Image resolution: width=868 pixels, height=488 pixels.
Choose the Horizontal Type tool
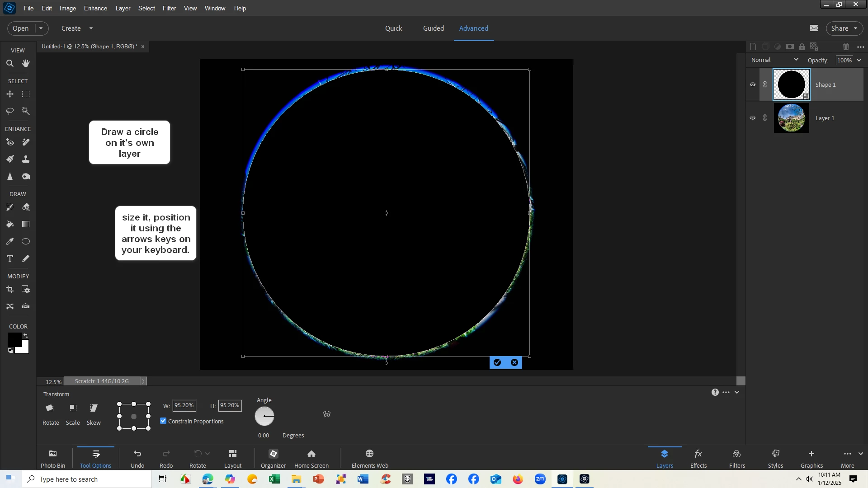coord(9,259)
